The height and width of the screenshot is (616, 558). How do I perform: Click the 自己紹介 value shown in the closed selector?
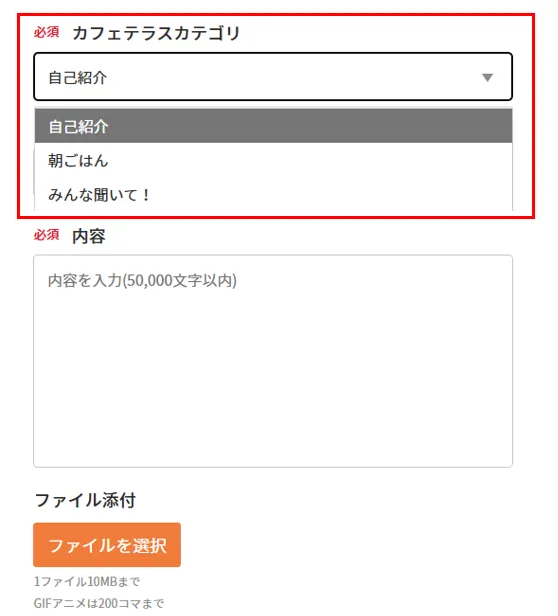(x=77, y=77)
